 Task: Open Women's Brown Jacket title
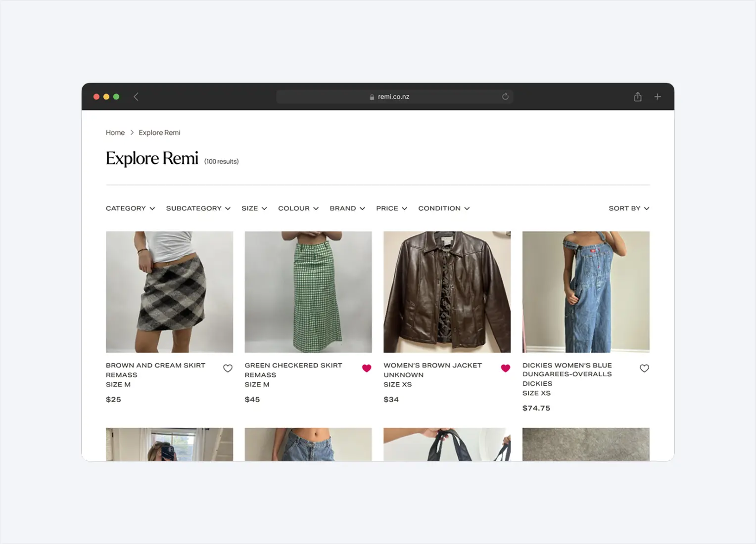coord(432,365)
